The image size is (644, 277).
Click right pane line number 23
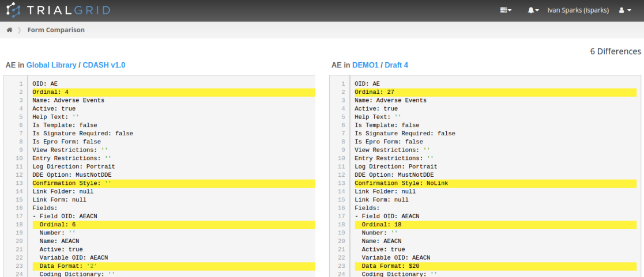[342, 266]
